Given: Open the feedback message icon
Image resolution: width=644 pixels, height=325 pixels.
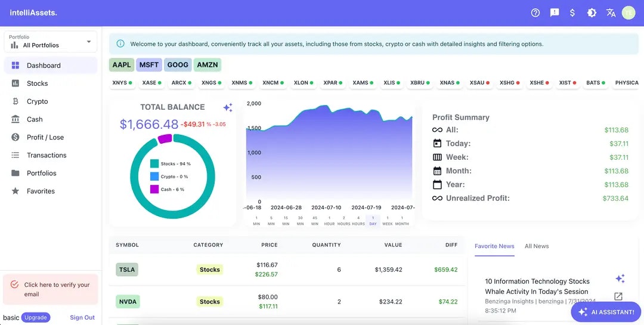Looking at the screenshot, I should pos(555,13).
